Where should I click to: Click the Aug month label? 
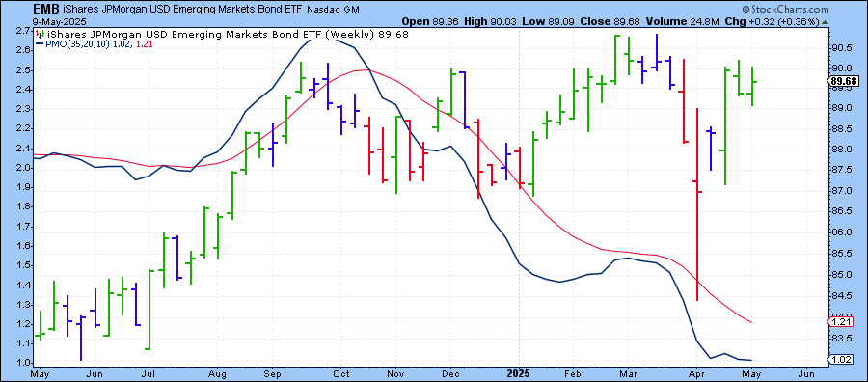click(218, 373)
